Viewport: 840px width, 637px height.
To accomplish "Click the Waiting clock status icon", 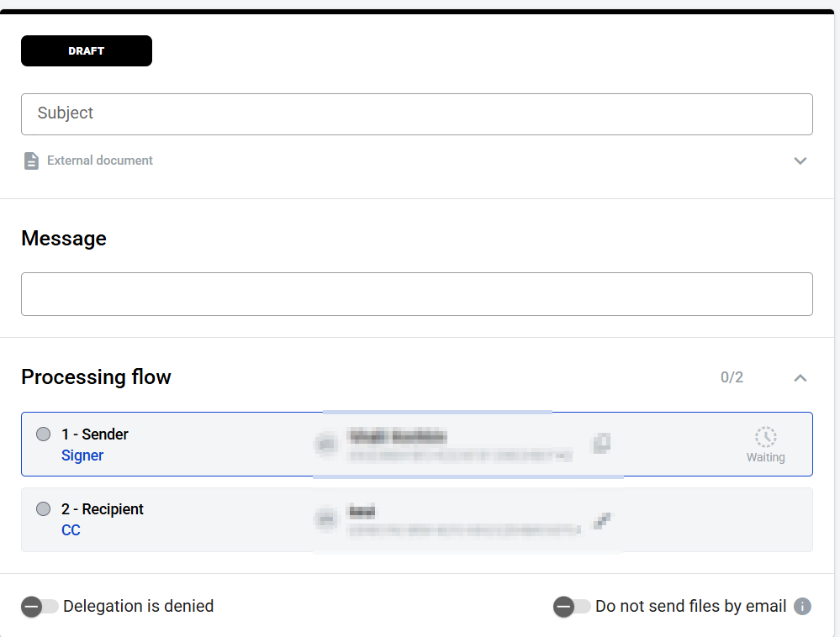I will coord(765,437).
